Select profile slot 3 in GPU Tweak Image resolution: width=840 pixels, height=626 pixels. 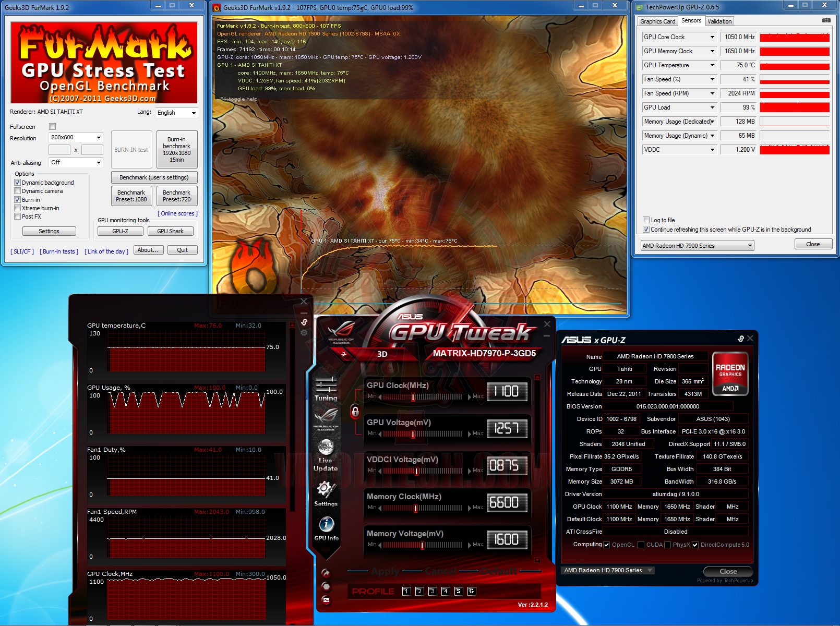[433, 591]
